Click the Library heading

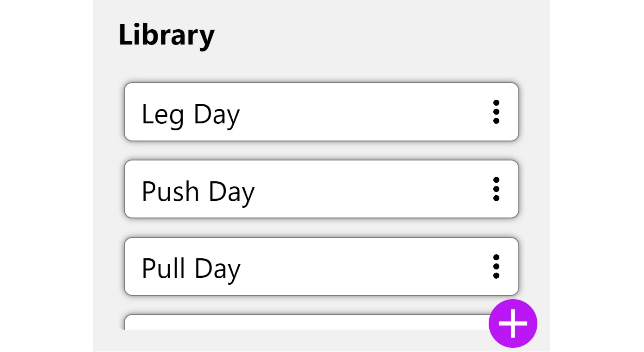coord(166,35)
